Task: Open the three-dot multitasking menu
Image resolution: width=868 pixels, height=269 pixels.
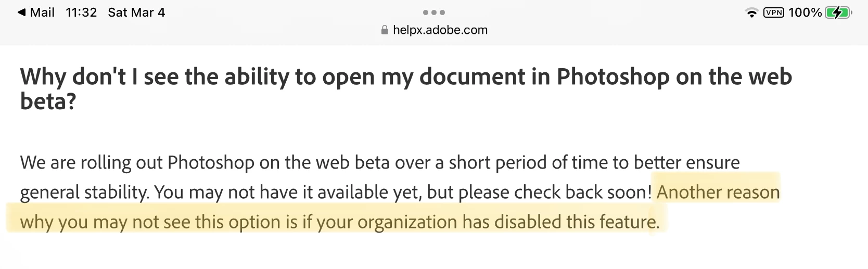Action: point(433,12)
